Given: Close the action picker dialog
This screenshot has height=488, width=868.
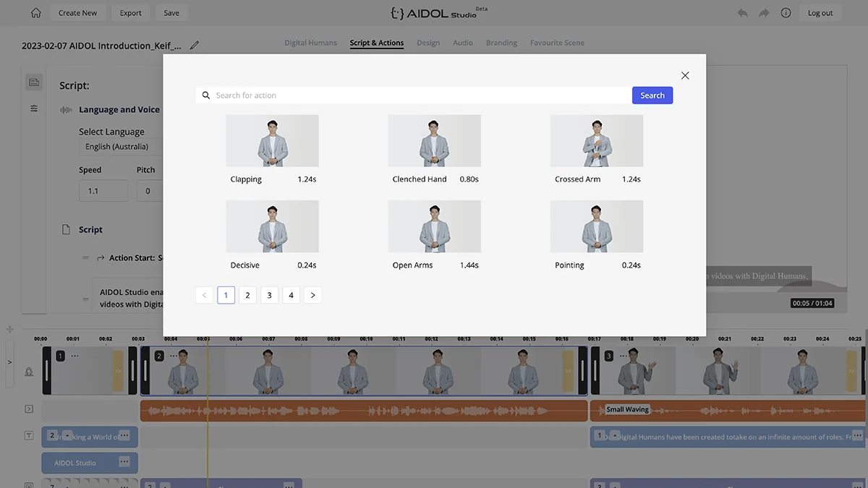Looking at the screenshot, I should pos(685,75).
